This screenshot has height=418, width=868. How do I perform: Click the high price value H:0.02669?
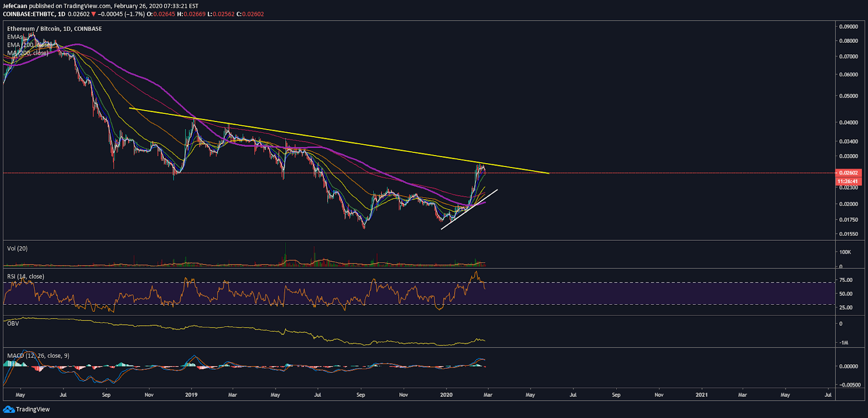click(191, 14)
